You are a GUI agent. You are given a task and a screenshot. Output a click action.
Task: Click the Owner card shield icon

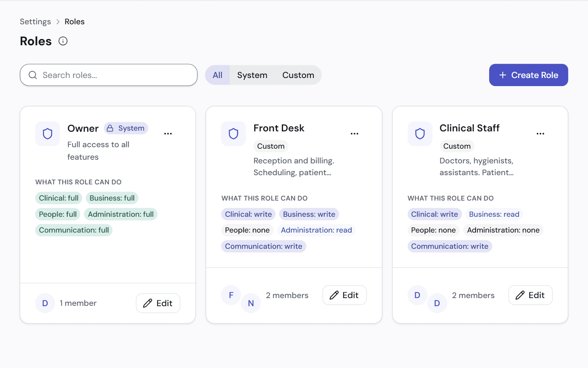coord(47,134)
